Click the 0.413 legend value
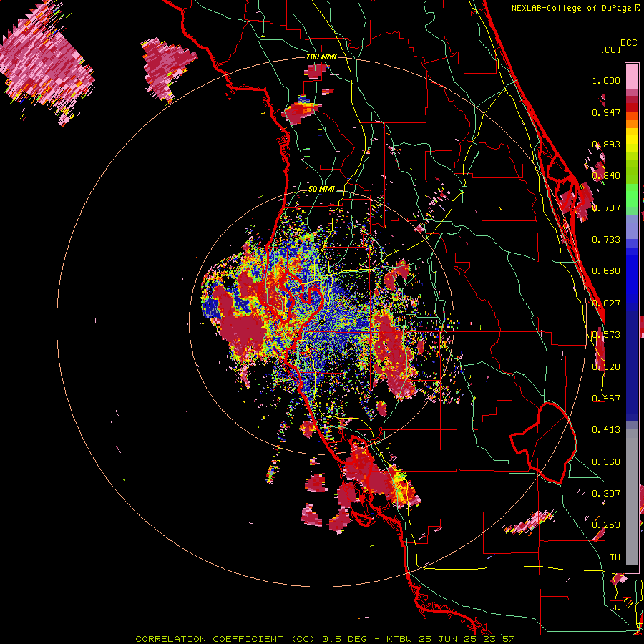This screenshot has width=644, height=644. point(606,430)
